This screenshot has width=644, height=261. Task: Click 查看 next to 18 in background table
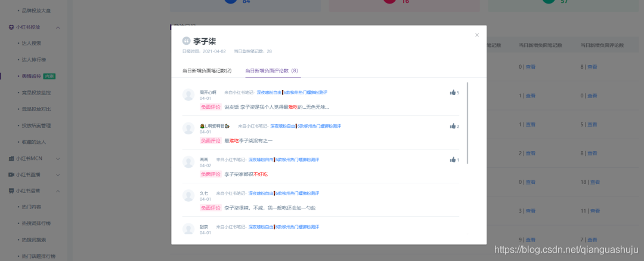[x=595, y=182]
